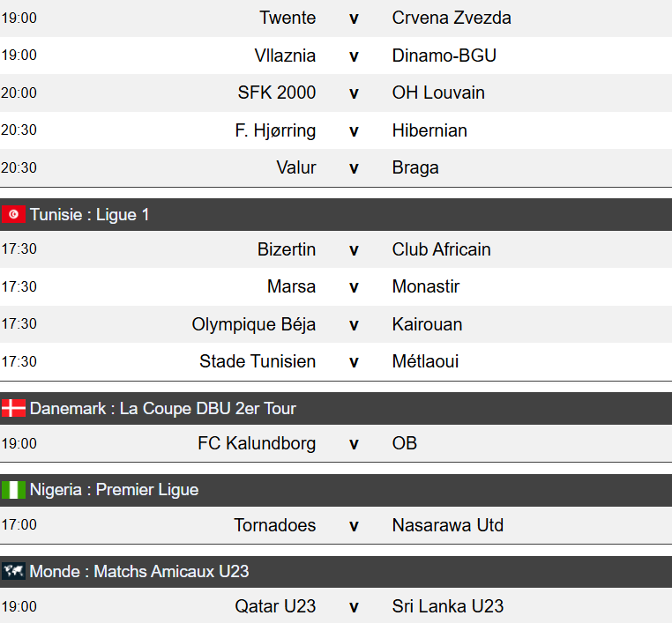672x623 pixels.
Task: Select the Hibernian team link
Action: (x=429, y=130)
